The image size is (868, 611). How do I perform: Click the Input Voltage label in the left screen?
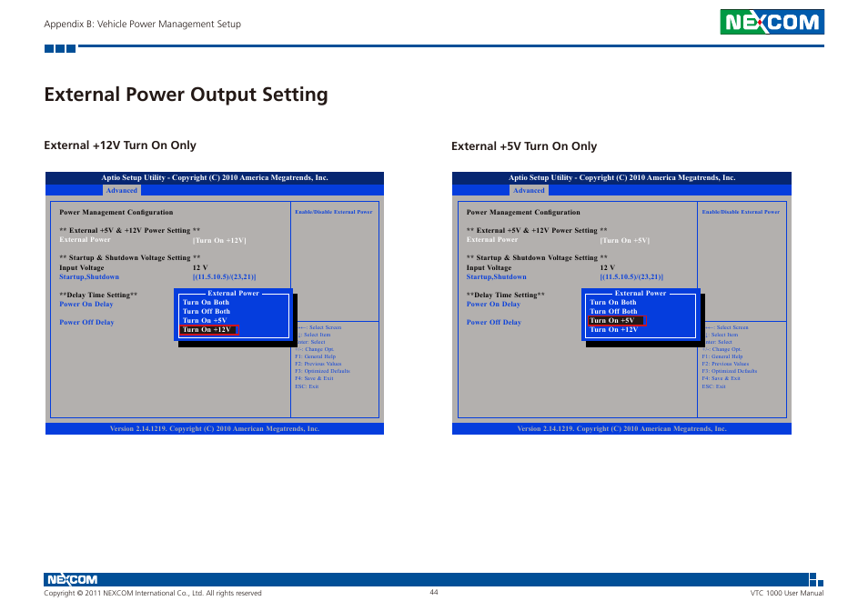(x=81, y=267)
